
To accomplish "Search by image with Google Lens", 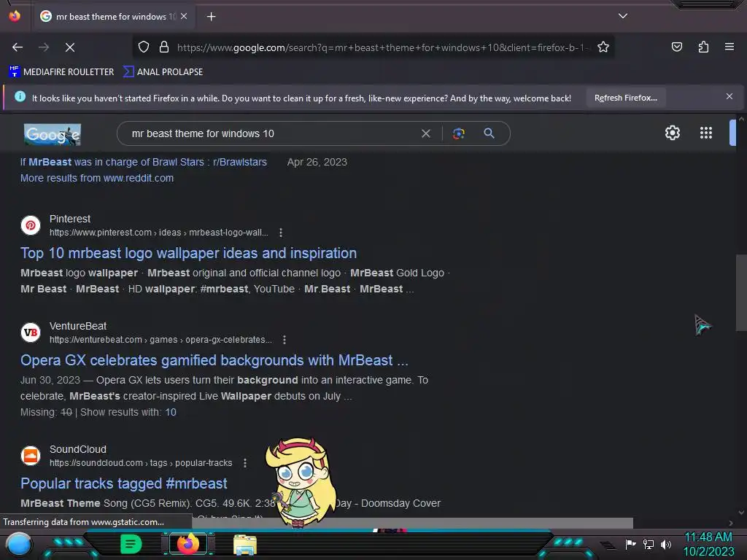I will coord(458,134).
